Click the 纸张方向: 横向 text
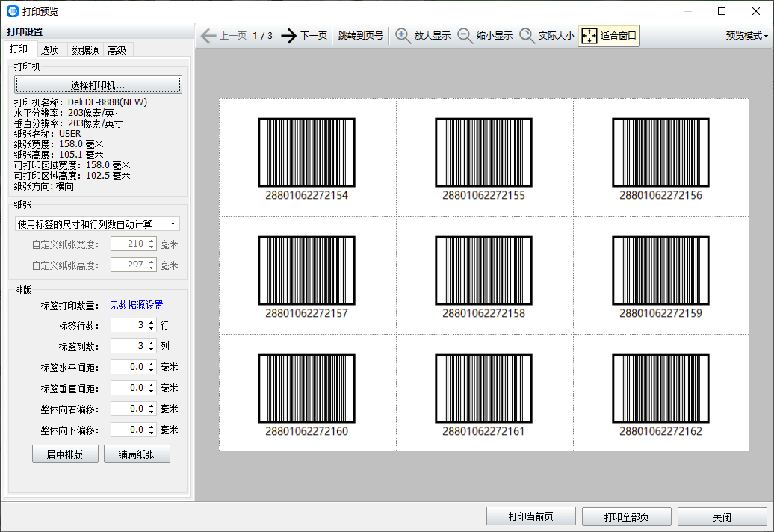Image resolution: width=774 pixels, height=532 pixels. point(44,186)
